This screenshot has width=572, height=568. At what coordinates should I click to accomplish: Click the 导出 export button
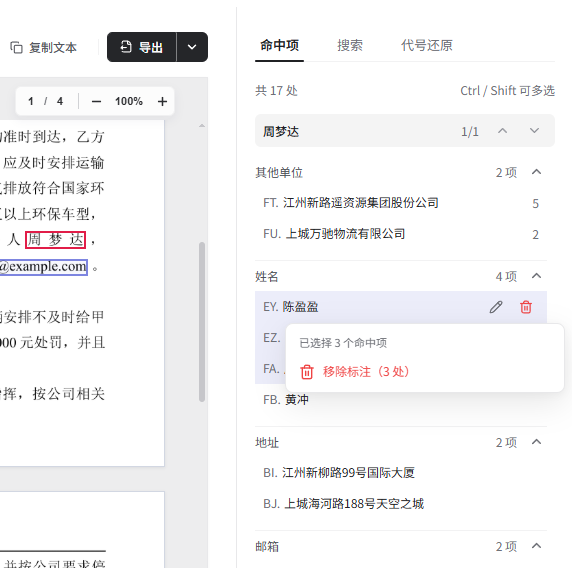[142, 47]
